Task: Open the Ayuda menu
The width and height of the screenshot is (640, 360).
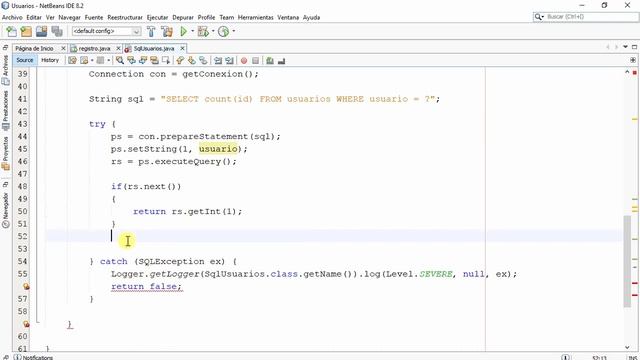Action: (311, 17)
